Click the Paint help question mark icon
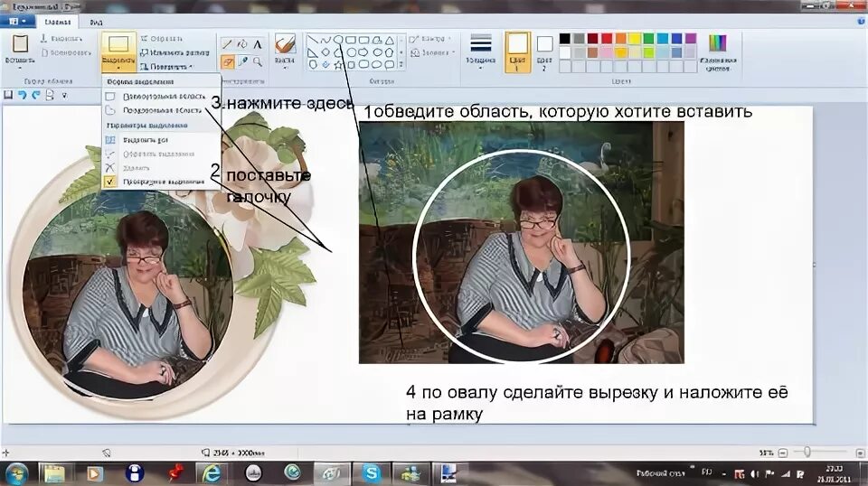Image resolution: width=868 pixels, height=486 pixels. [x=862, y=21]
